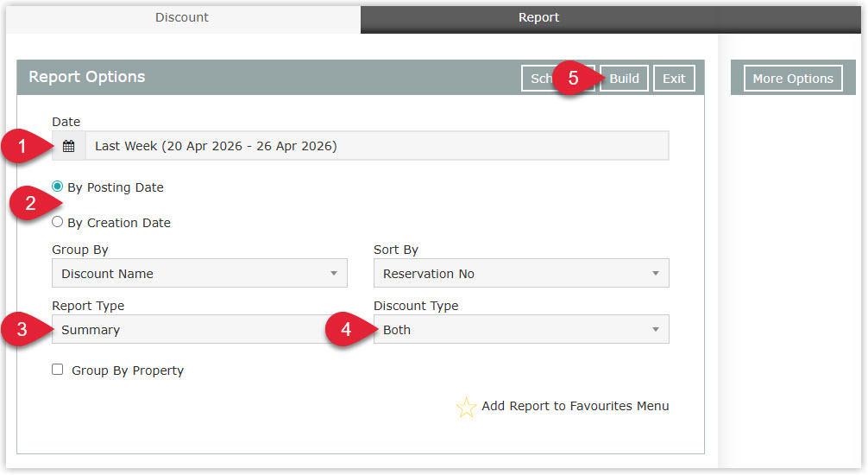
Task: Click the Favourites star icon
Action: point(466,408)
